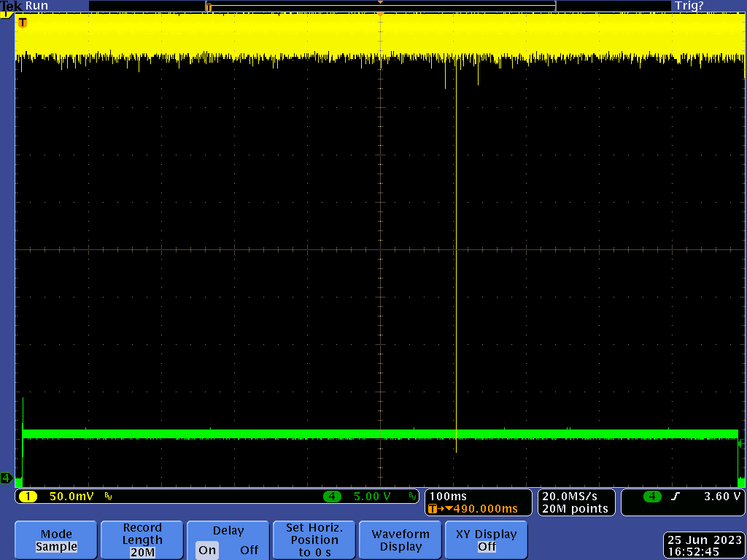This screenshot has width=747, height=560.
Task: Turn Delay On
Action: coord(207,550)
